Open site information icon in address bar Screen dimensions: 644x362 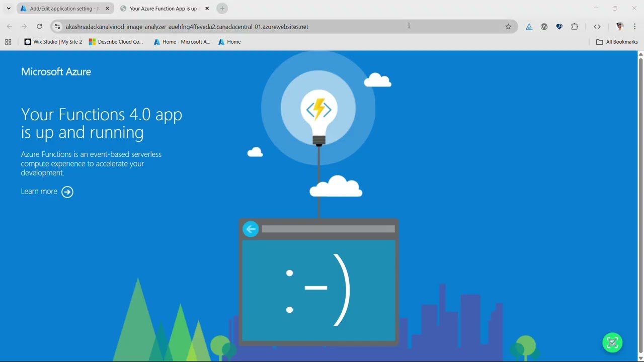pos(57,27)
